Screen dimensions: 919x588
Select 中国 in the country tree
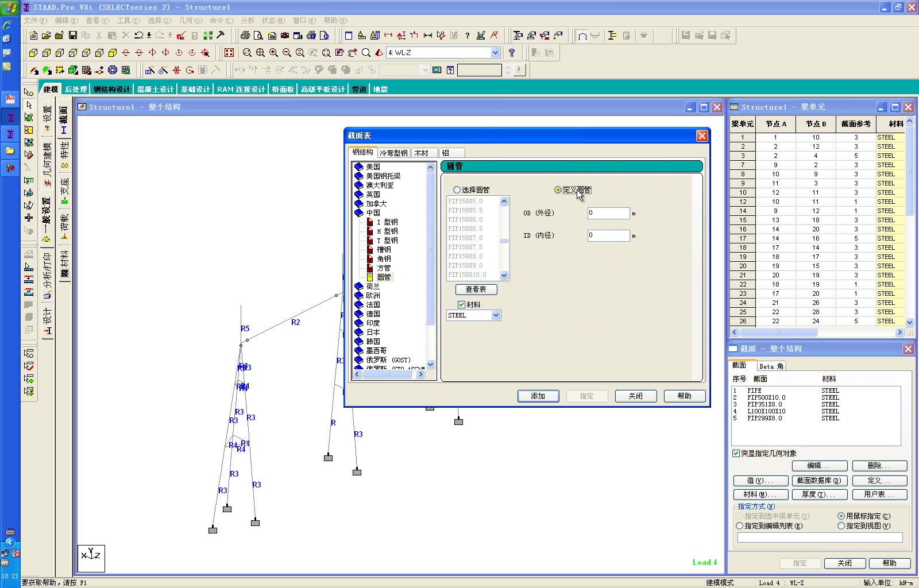(373, 213)
